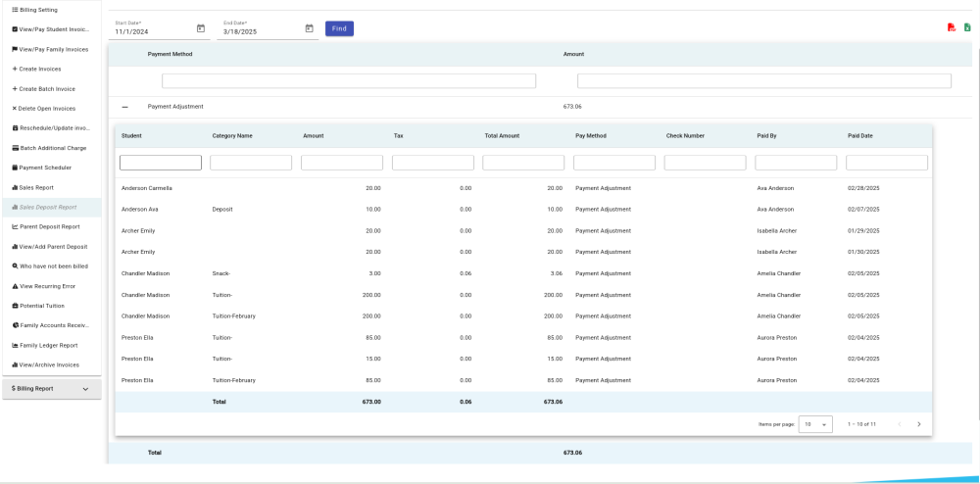Viewport: 980px width, 484px height.
Task: Open View/Pay Student Invoices
Action: (x=52, y=29)
